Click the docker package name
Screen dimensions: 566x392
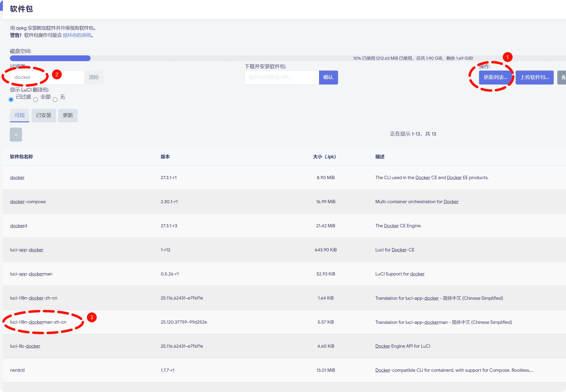tap(17, 177)
